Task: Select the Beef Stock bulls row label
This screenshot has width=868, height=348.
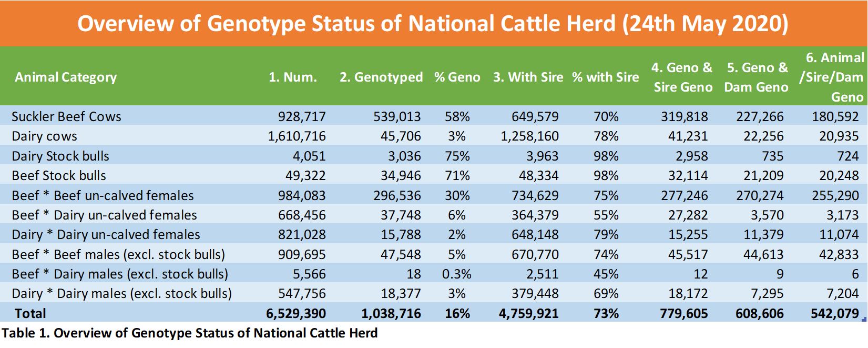Action: [x=59, y=175]
